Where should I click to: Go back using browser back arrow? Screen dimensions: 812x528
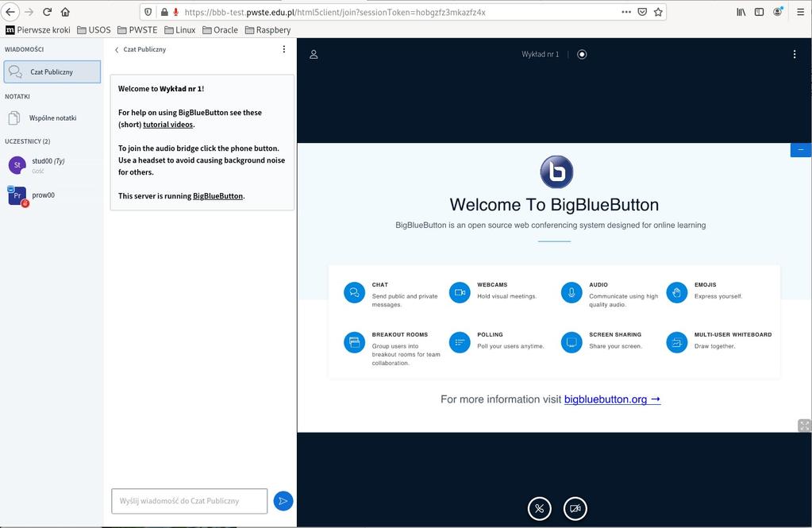[x=10, y=11]
